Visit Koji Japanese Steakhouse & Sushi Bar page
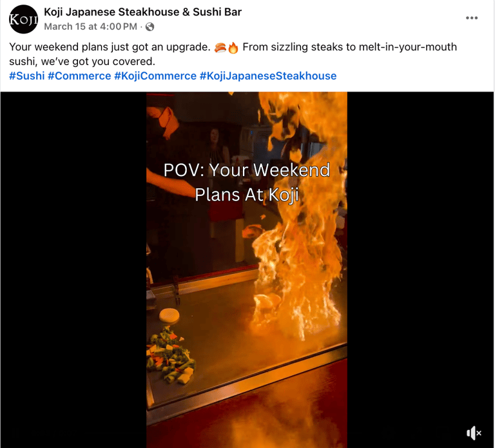 (142, 12)
